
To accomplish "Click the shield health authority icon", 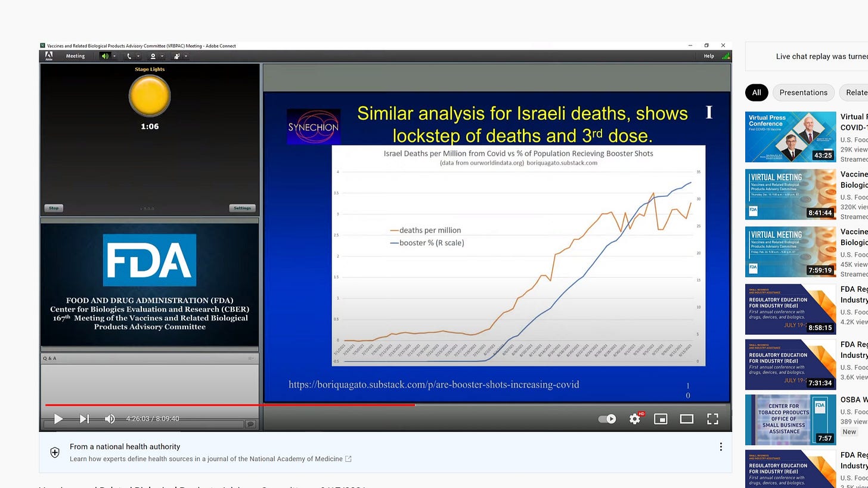I will pyautogui.click(x=55, y=453).
